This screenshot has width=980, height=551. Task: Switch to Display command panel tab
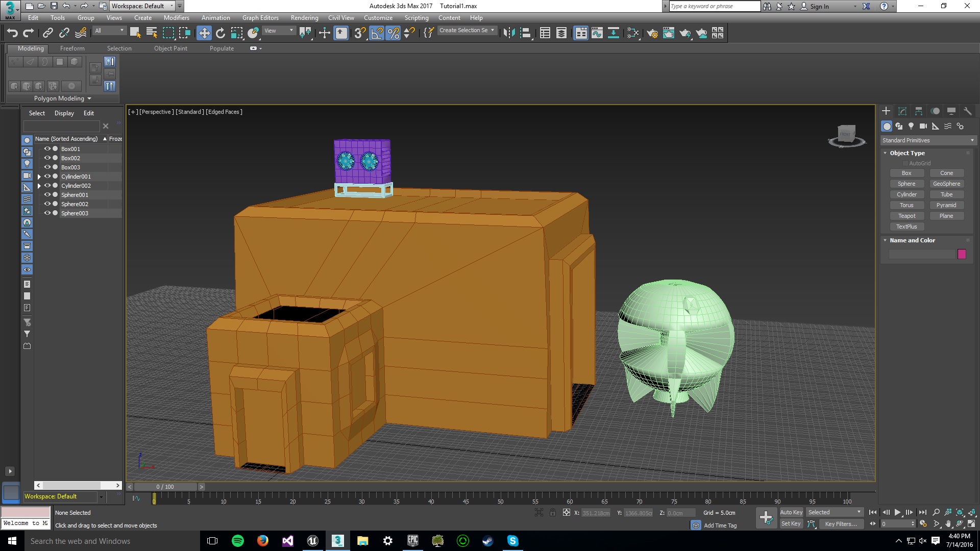(951, 111)
